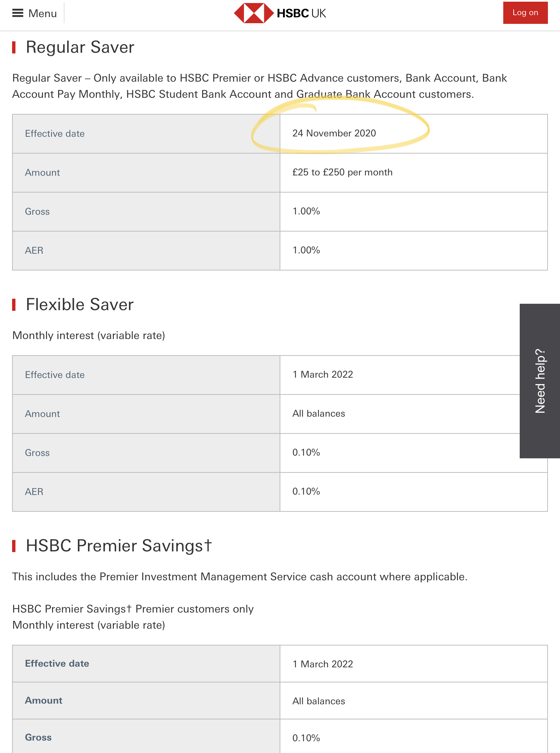Click £25 to £250 per month value
The image size is (560, 753).
[x=342, y=172]
